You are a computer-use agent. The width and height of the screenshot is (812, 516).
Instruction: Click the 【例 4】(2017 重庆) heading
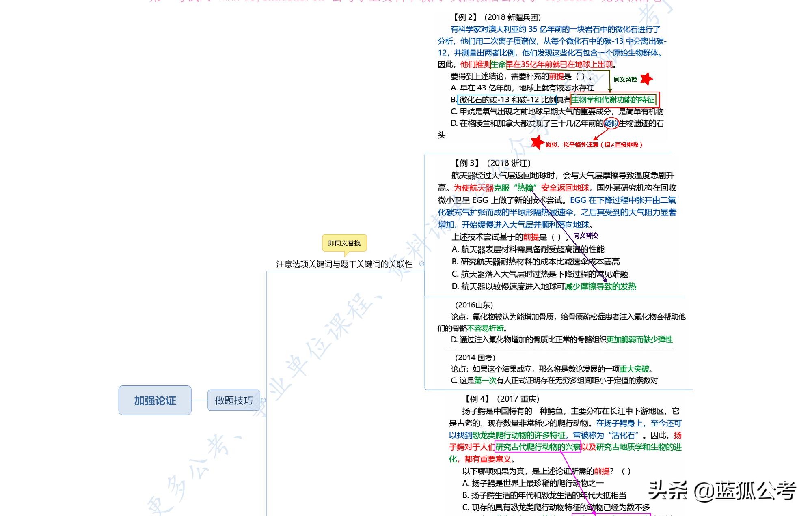(502, 399)
